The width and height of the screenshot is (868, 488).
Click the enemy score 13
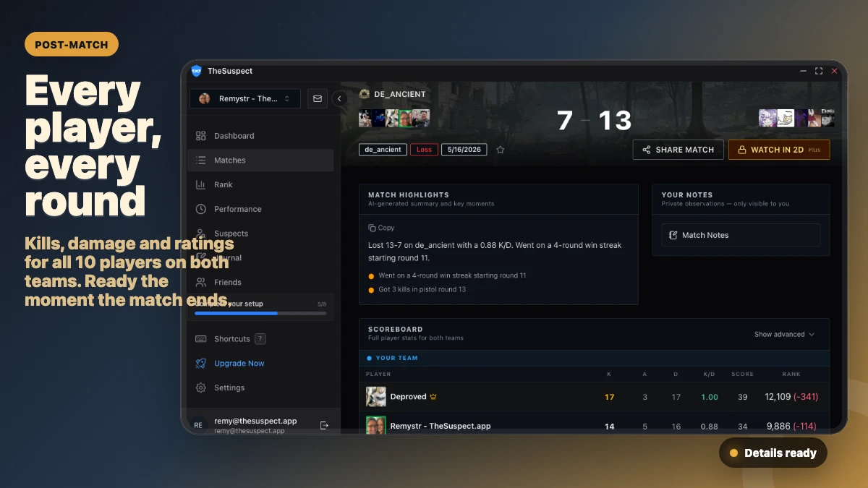[x=615, y=121]
